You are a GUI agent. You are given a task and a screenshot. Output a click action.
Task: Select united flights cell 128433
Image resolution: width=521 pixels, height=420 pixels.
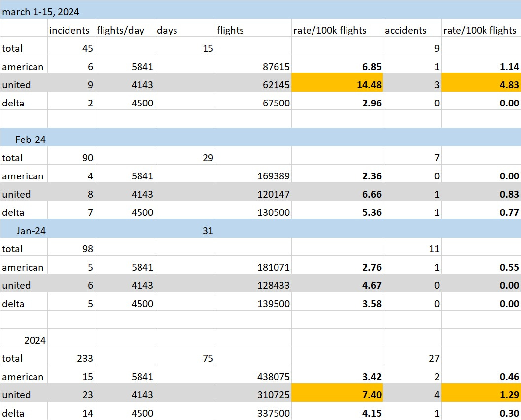[x=253, y=283]
